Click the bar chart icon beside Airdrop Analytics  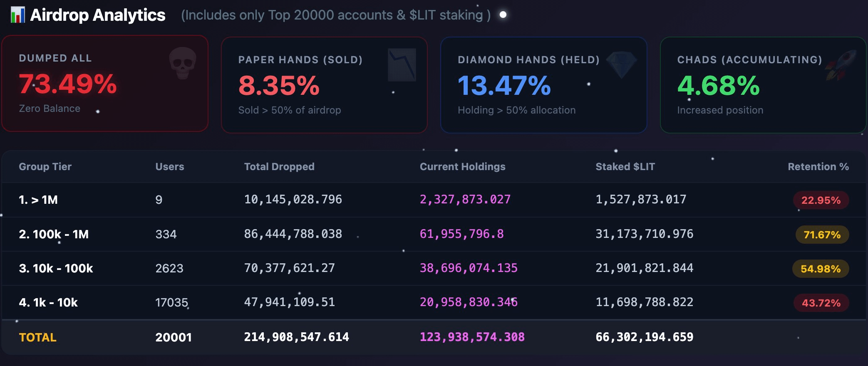[x=17, y=15]
